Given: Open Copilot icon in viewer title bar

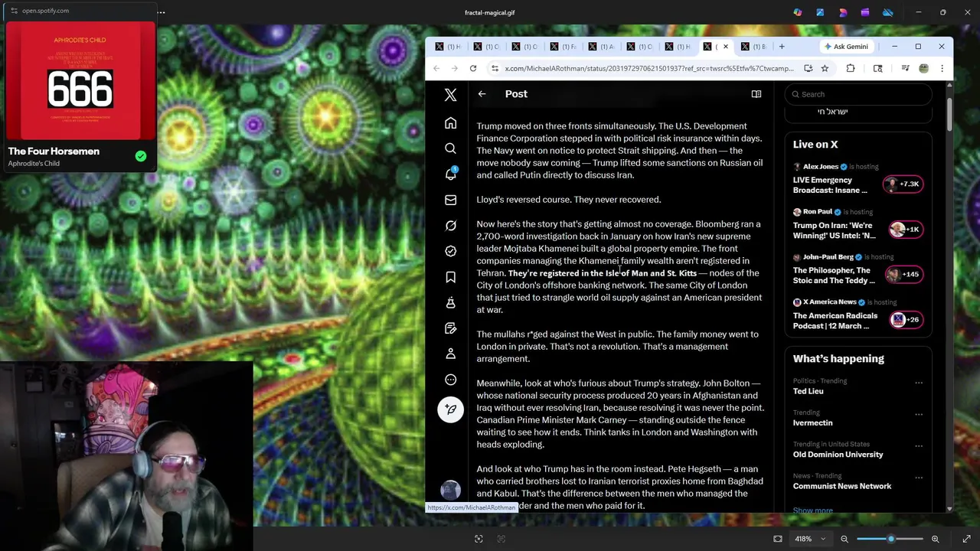Looking at the screenshot, I should 798,12.
